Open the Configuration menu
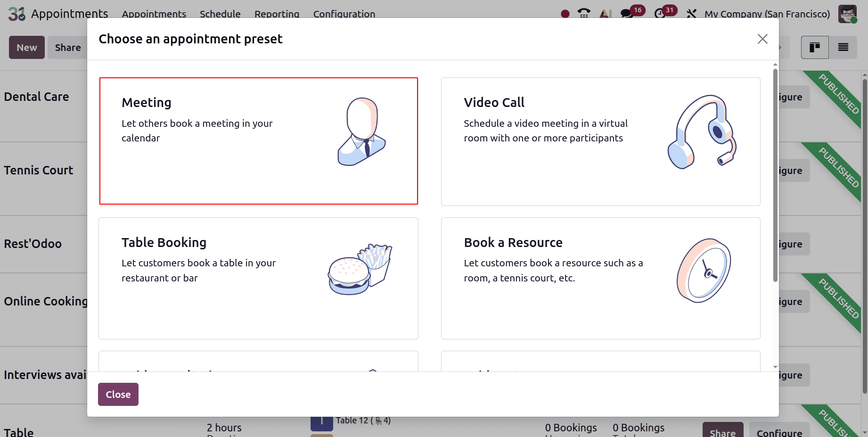The image size is (868, 437). (344, 14)
